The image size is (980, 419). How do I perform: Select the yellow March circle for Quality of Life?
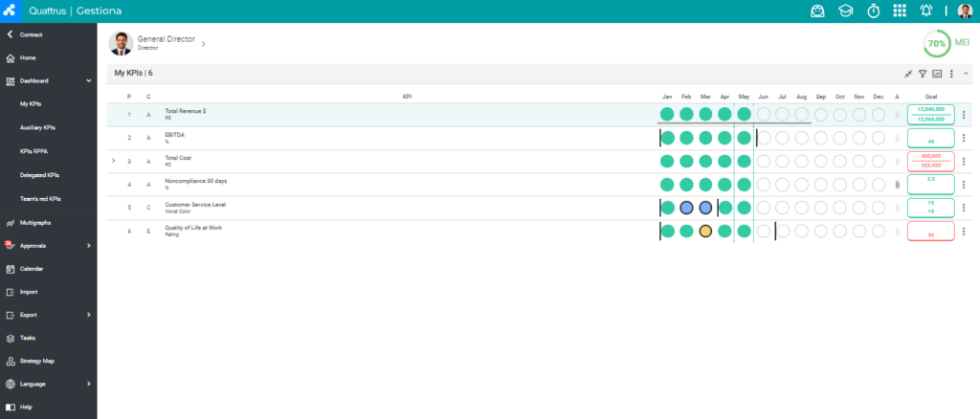point(705,232)
